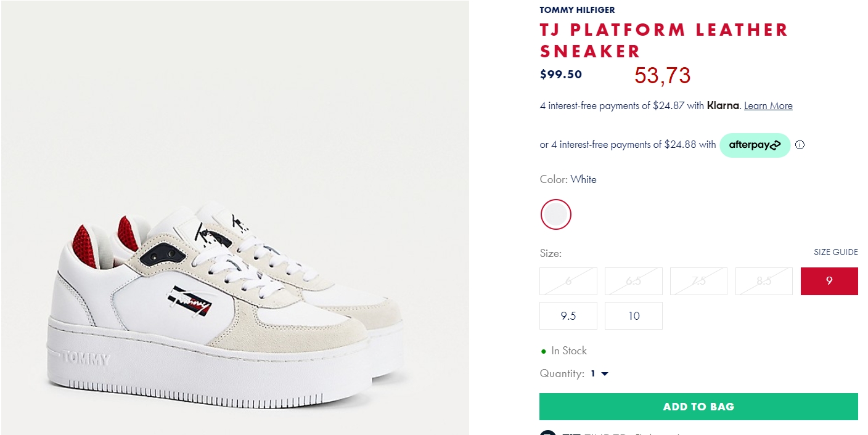Click the ADD TO BAG button
868x435 pixels.
(x=698, y=407)
